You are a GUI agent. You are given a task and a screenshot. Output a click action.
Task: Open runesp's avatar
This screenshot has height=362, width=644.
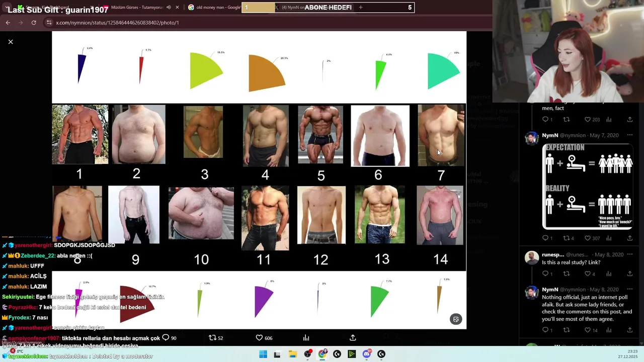532,258
